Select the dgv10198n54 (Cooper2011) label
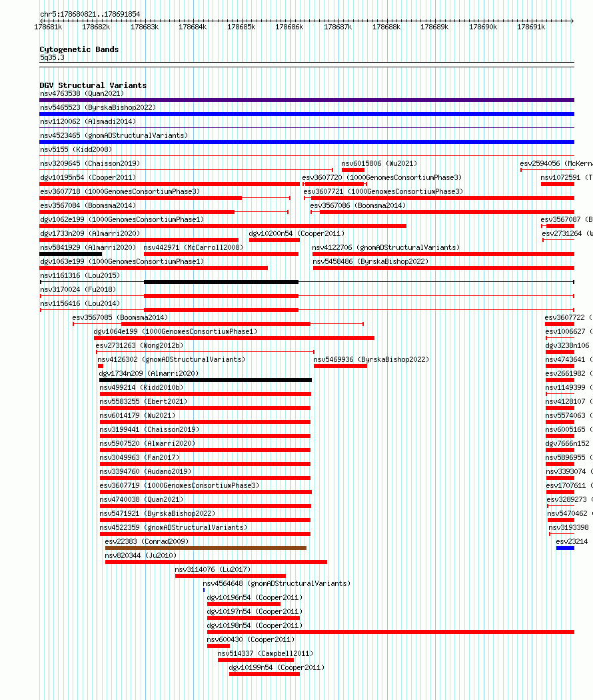The width and height of the screenshot is (593, 700). coord(255,625)
